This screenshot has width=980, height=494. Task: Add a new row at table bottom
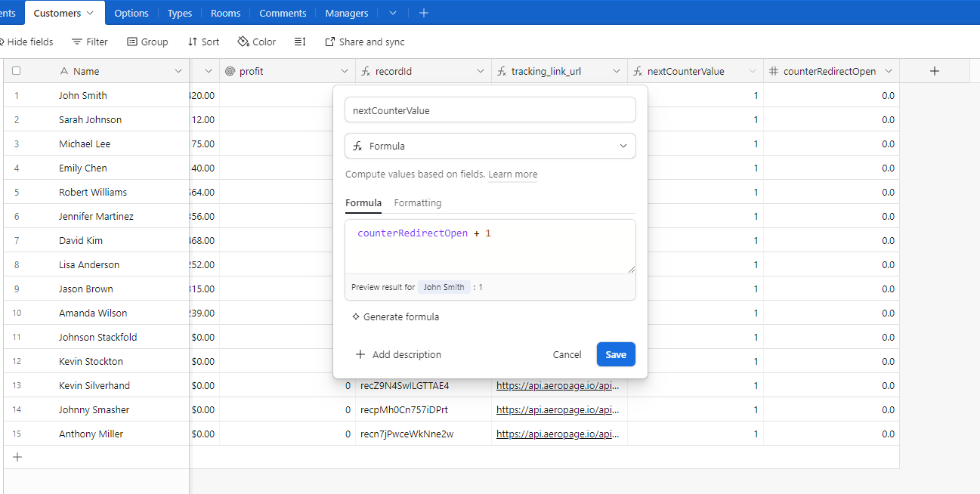[17, 457]
